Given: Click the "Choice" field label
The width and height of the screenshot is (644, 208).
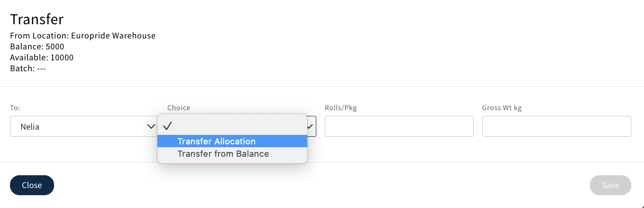Looking at the screenshot, I should click(178, 108).
